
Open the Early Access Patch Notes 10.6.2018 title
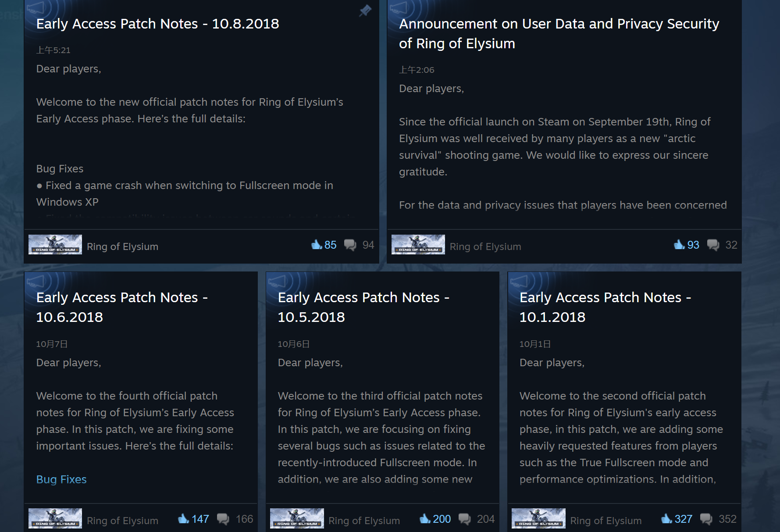(122, 307)
